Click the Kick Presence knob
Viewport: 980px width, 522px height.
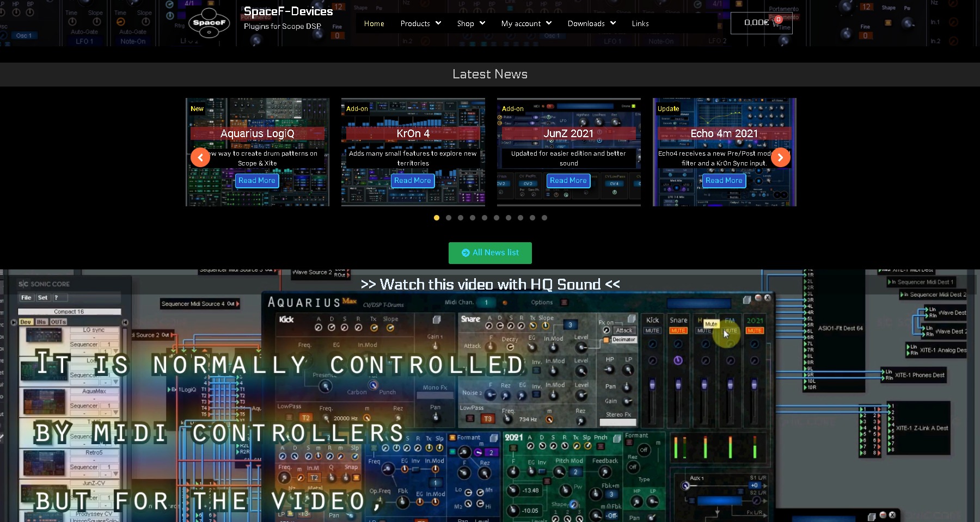pos(325,386)
